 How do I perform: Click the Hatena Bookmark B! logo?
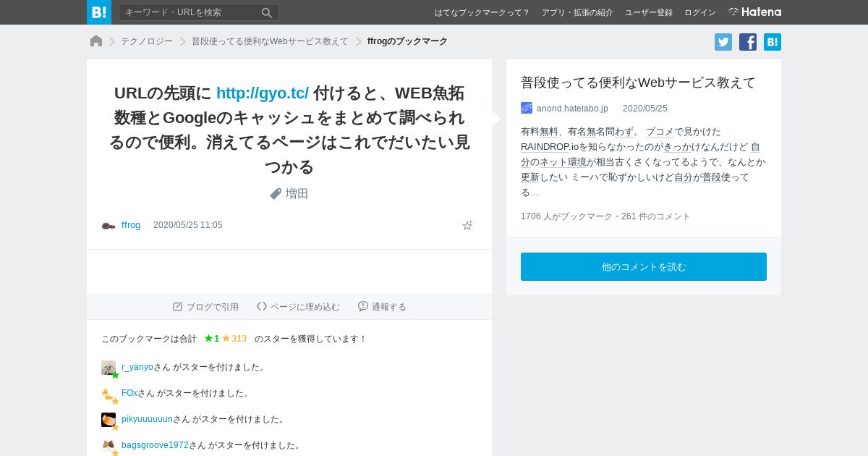[x=99, y=12]
